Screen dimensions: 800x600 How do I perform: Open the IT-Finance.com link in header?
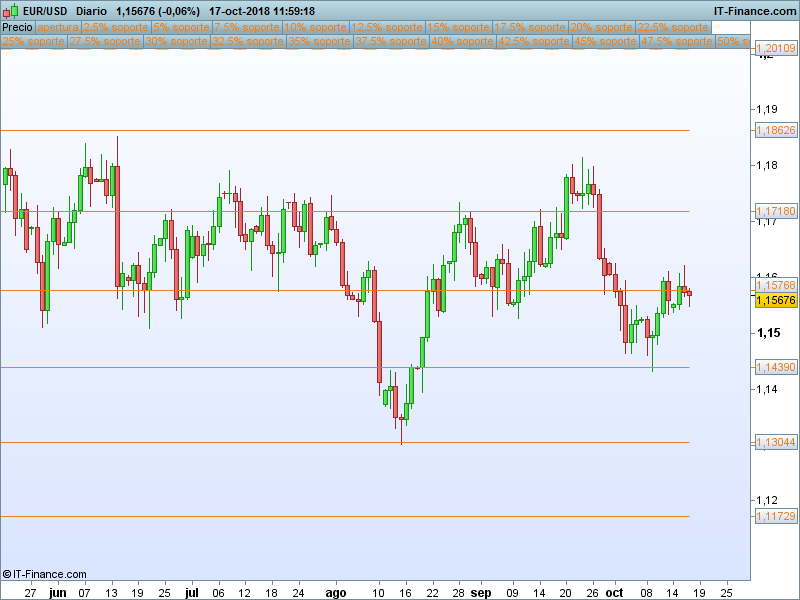pyautogui.click(x=755, y=11)
